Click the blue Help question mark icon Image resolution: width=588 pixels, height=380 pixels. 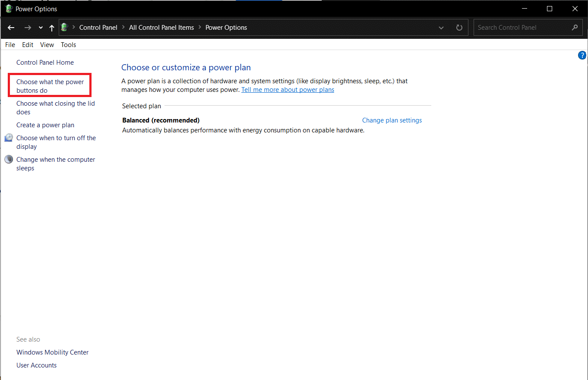click(582, 55)
